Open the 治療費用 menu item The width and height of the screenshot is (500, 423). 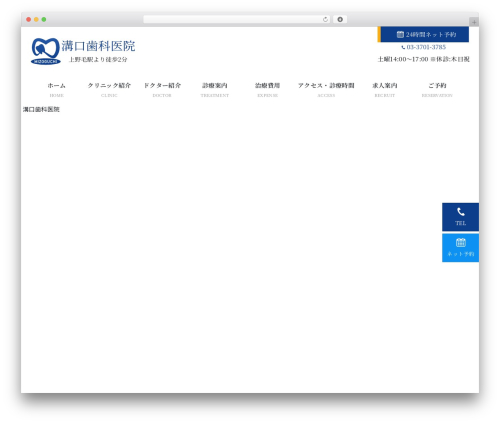267,90
